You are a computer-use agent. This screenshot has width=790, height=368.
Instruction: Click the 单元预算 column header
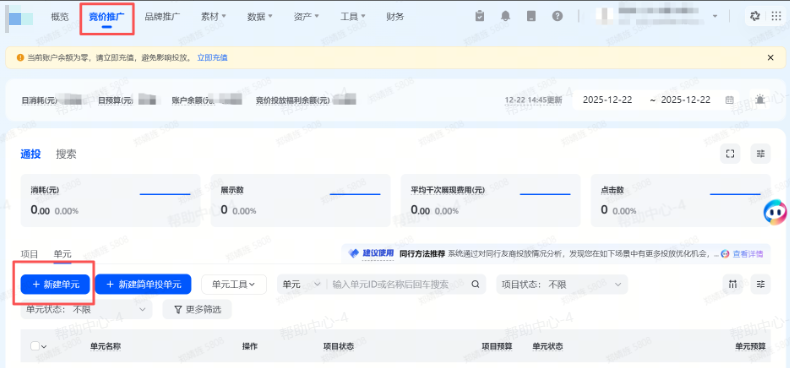pos(750,346)
